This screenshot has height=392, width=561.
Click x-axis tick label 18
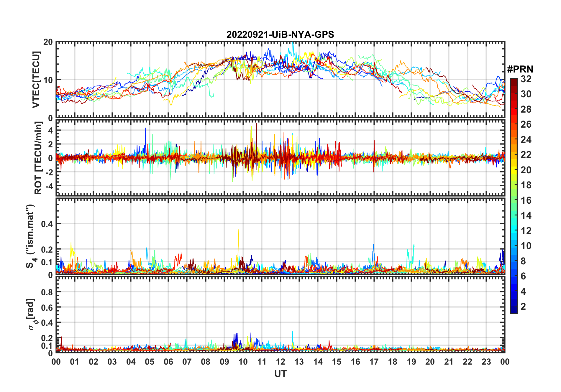click(x=393, y=362)
